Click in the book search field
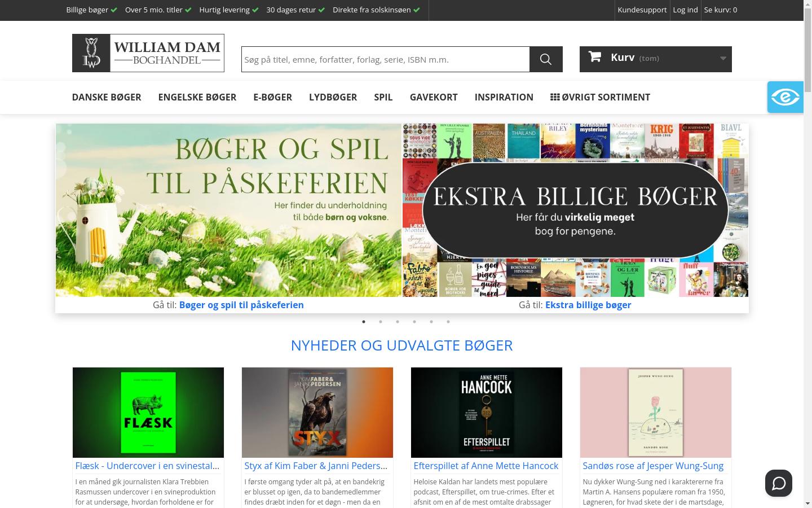 coord(386,59)
